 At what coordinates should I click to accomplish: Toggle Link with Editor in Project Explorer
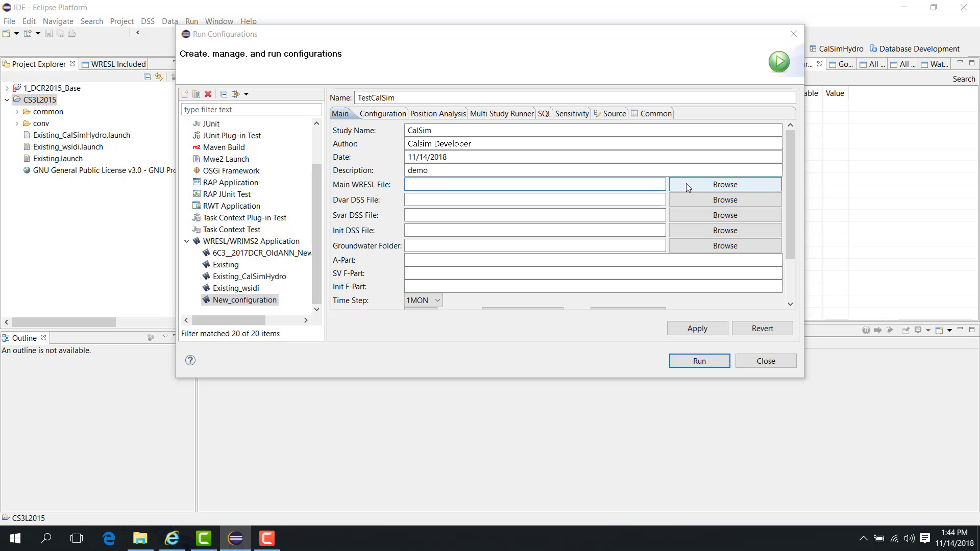[x=159, y=77]
